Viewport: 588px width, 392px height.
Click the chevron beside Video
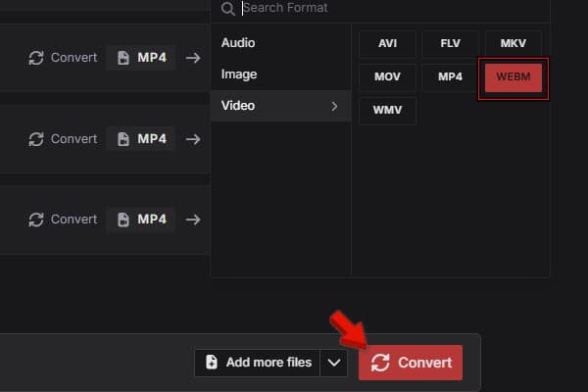[334, 107]
